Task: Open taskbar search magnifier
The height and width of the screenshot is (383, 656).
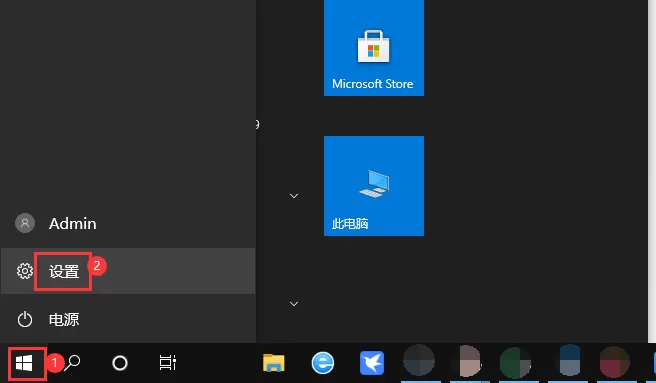Action: [72, 362]
